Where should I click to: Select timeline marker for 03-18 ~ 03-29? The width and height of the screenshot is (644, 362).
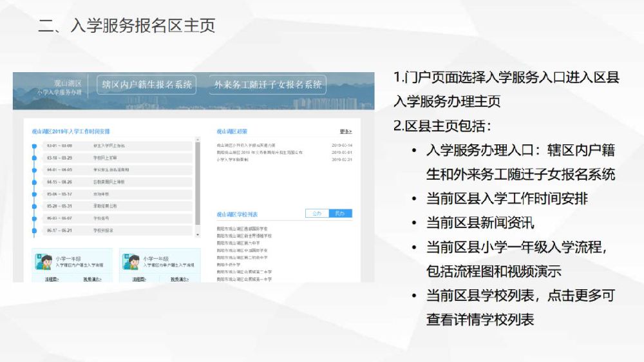35,158
